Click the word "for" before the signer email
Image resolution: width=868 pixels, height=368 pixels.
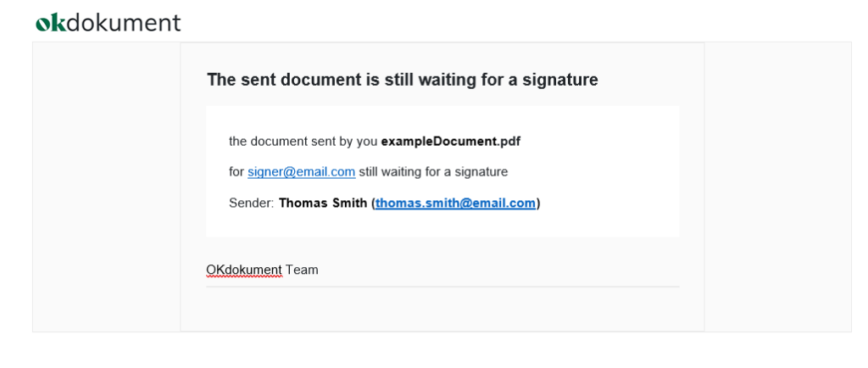(x=236, y=172)
